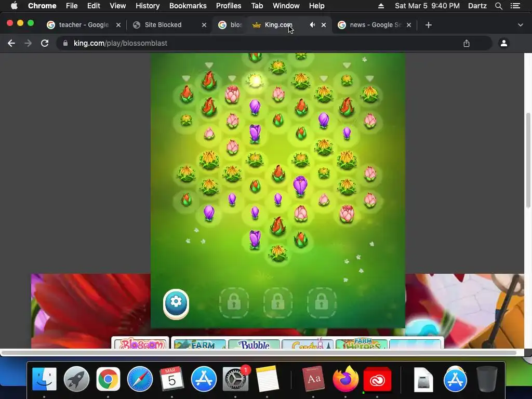Viewport: 532px width, 399px height.
Task: Open the Candy game thumbnail
Action: [308, 343]
